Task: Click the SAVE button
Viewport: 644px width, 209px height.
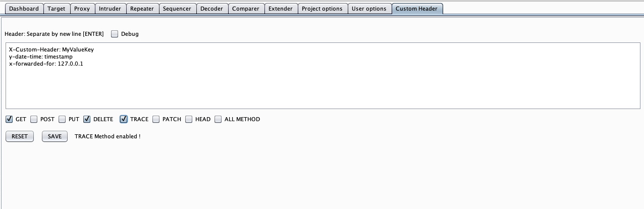Action: tap(55, 136)
